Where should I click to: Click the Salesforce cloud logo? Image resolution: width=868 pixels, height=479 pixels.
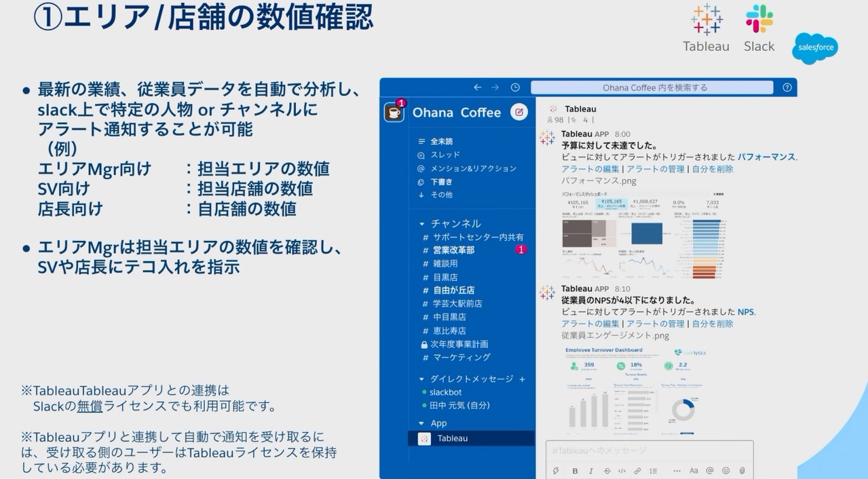[x=814, y=47]
